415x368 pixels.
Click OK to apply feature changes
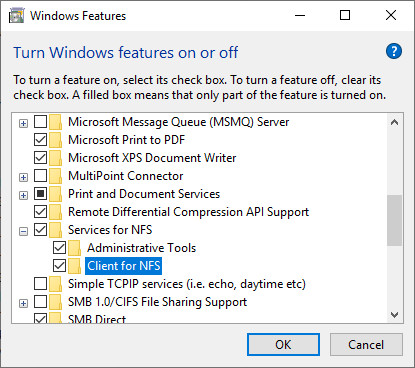283,345
